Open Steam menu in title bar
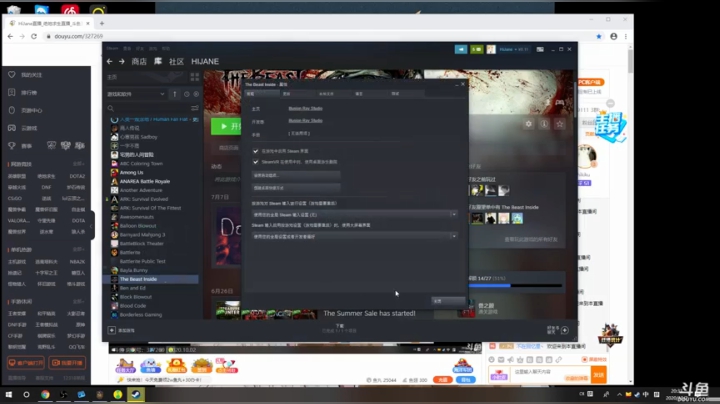The width and height of the screenshot is (720, 404). point(112,48)
